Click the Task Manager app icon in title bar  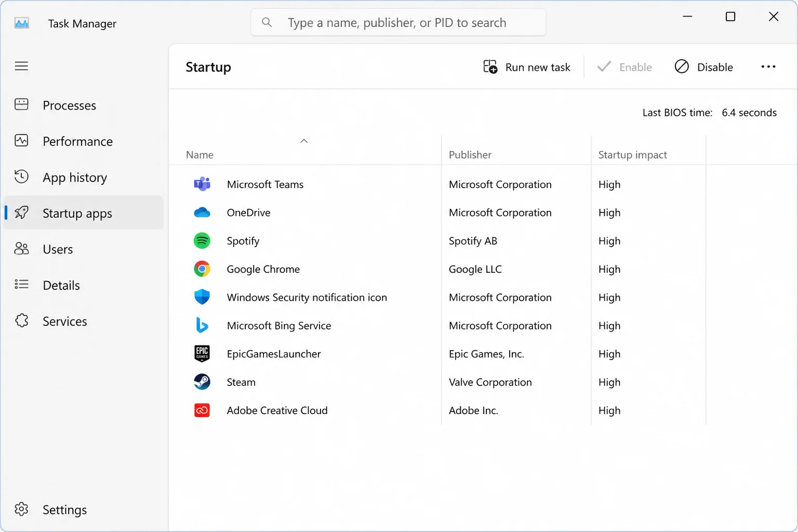[x=22, y=23]
